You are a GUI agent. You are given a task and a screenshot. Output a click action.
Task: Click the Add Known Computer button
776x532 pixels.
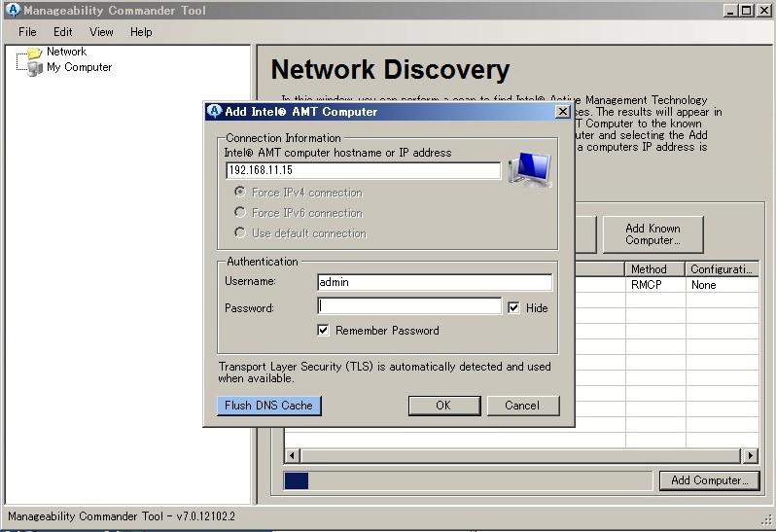tap(653, 234)
